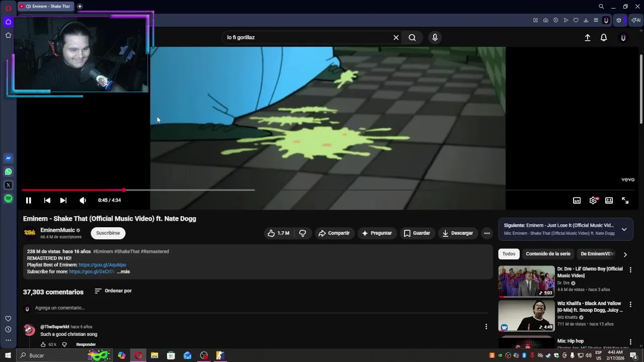This screenshot has width=644, height=362.
Task: Open Wiz Khalifa Black And Yellow thumbnail
Action: (x=526, y=316)
